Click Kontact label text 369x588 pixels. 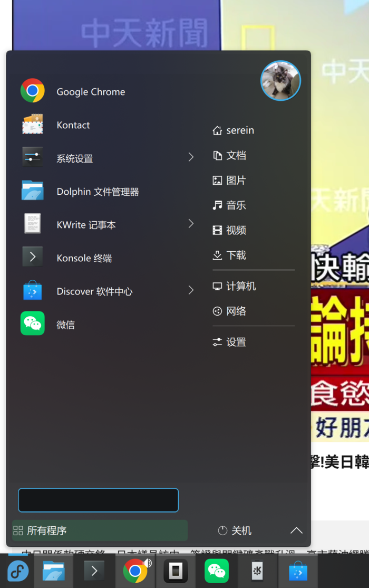73,125
